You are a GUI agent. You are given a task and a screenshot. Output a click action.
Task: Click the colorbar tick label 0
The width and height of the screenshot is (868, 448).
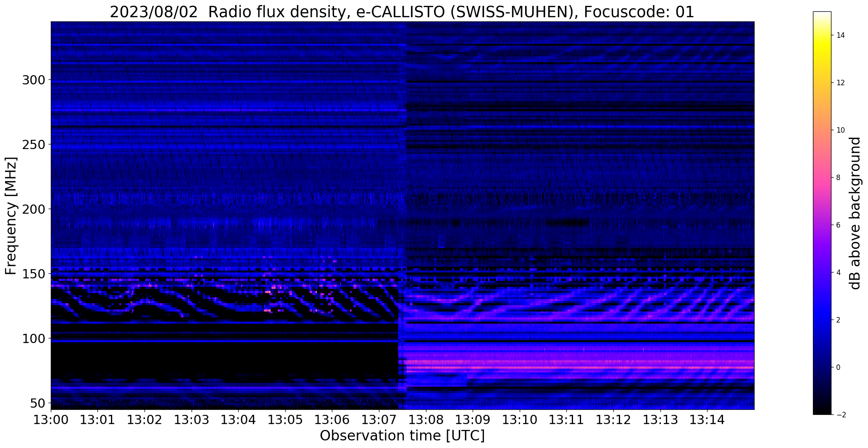(838, 367)
